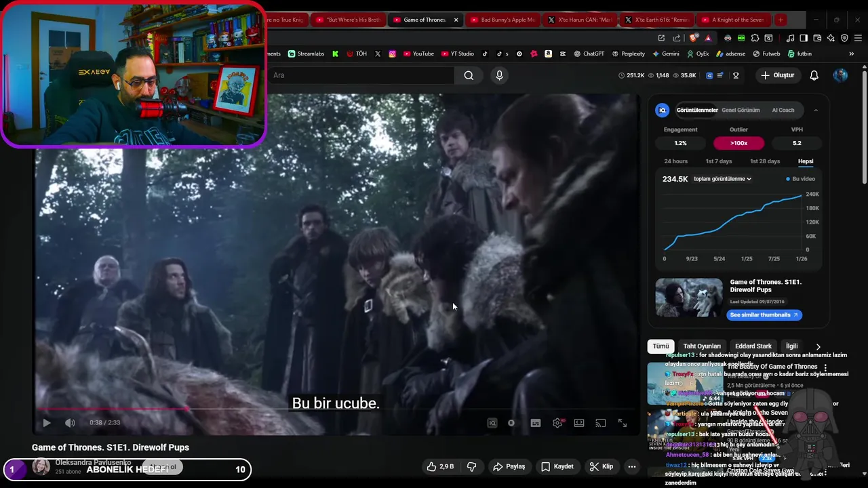Play the Direwolf Pups video
The height and width of the screenshot is (488, 868).
[46, 423]
